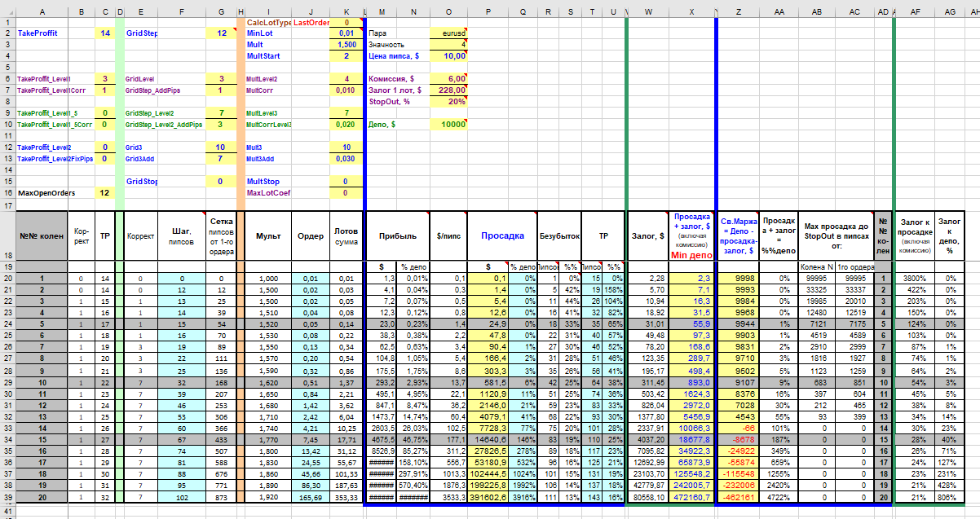Click the GridStep label cell in row 2
Viewport: 980px width, 519px height.
141,33
